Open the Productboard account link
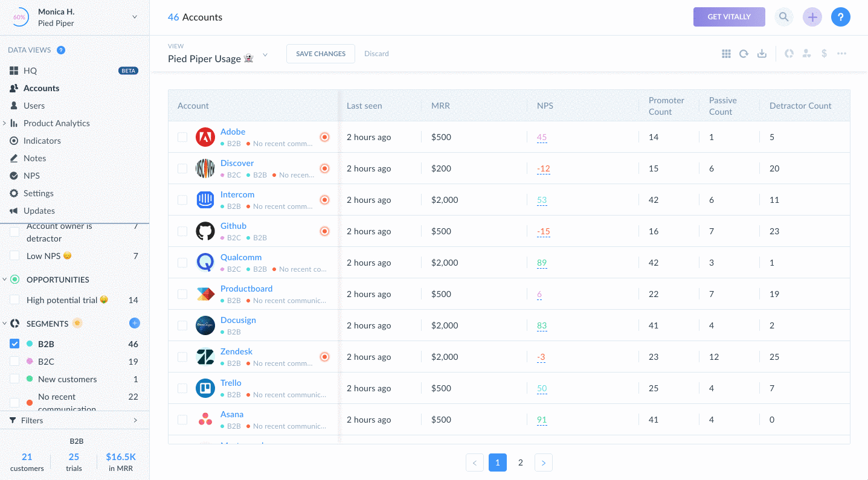868x480 pixels. 246,289
